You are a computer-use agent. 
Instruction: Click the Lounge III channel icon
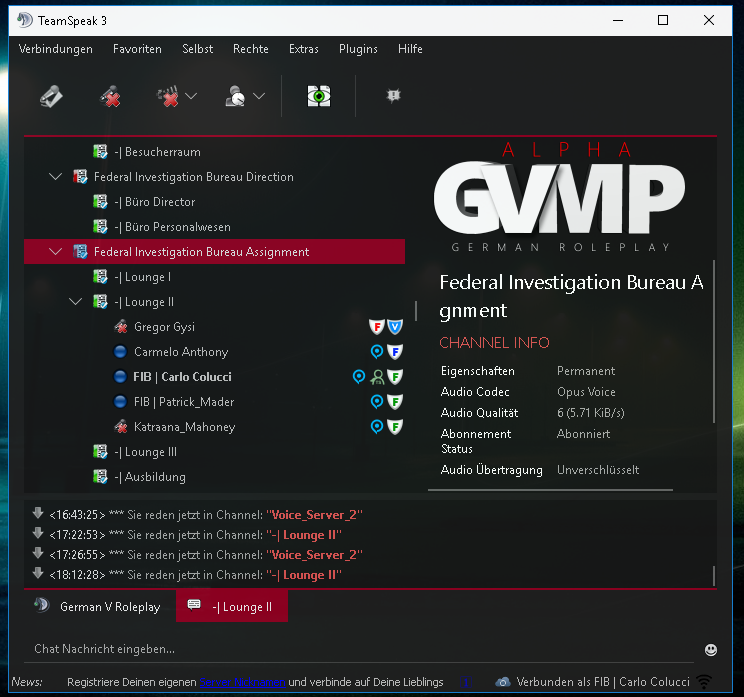[100, 452]
